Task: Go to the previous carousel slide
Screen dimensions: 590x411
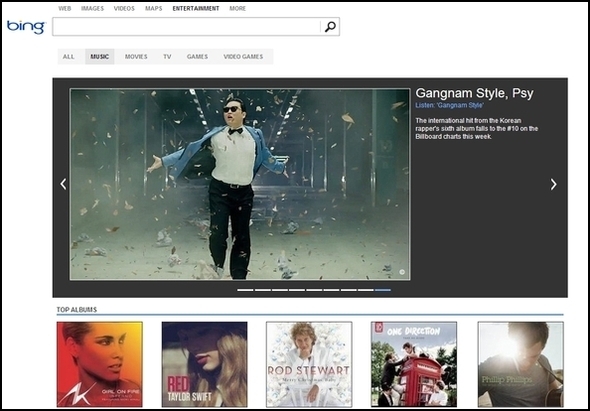Action: tap(63, 184)
